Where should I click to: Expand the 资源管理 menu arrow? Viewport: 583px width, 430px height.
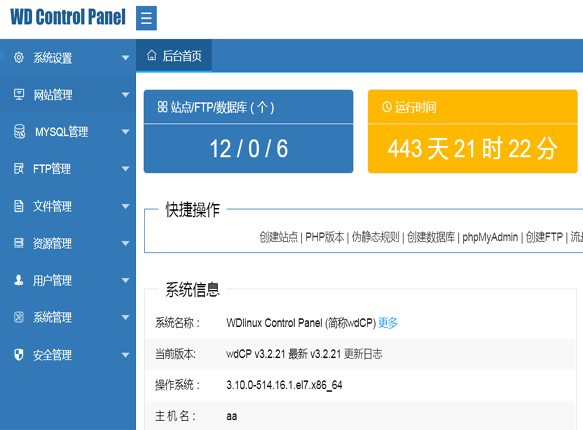coord(126,243)
